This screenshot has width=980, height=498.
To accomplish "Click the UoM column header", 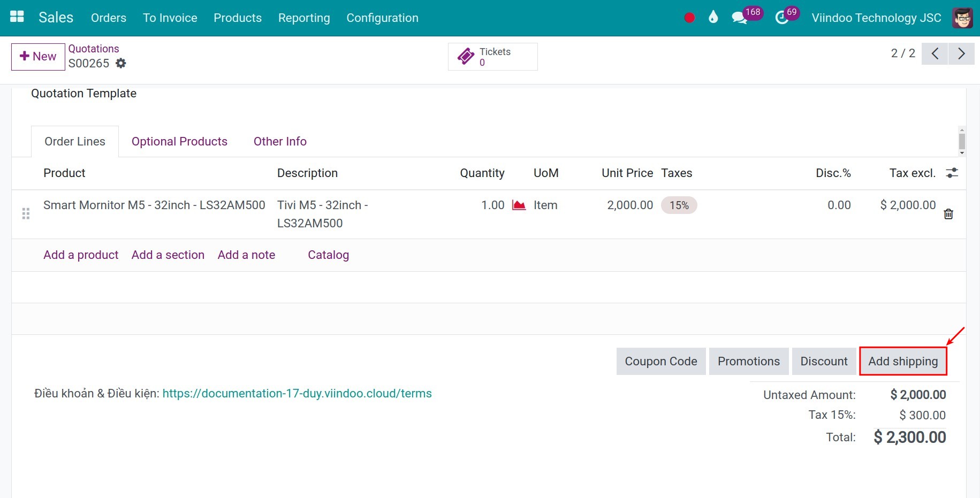I will pos(546,173).
